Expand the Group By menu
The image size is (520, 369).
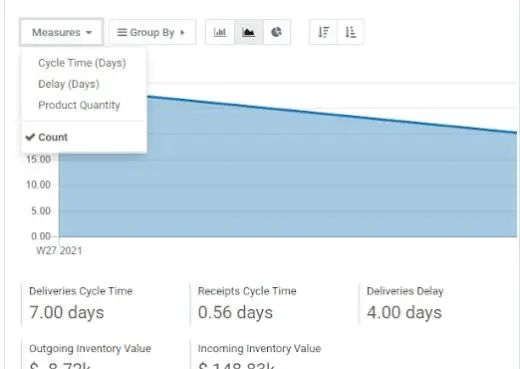pos(152,32)
